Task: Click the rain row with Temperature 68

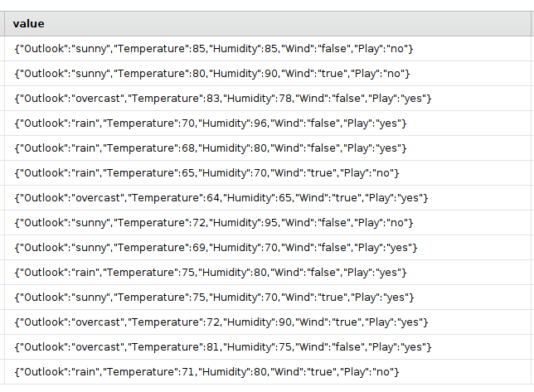Action: click(210, 148)
